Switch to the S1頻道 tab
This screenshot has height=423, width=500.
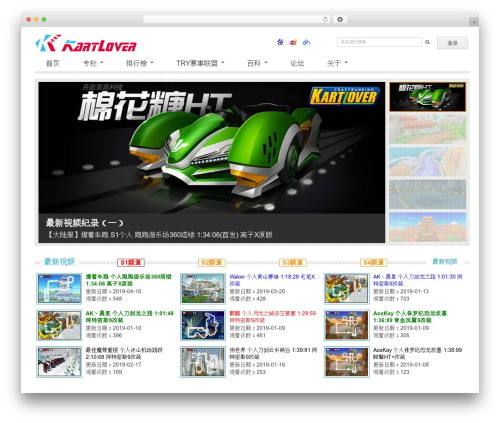click(131, 263)
